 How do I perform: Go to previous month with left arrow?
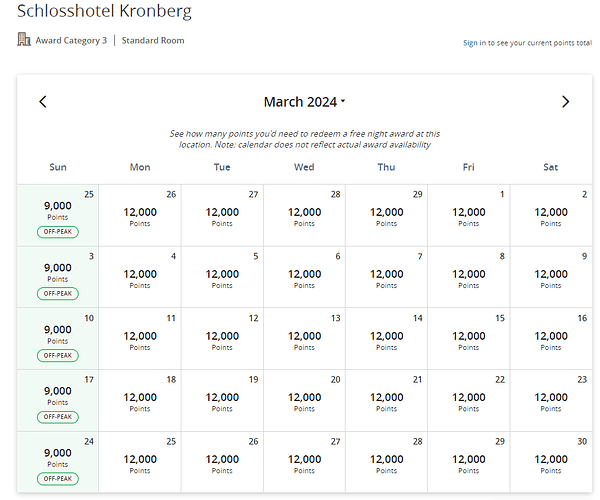(43, 102)
